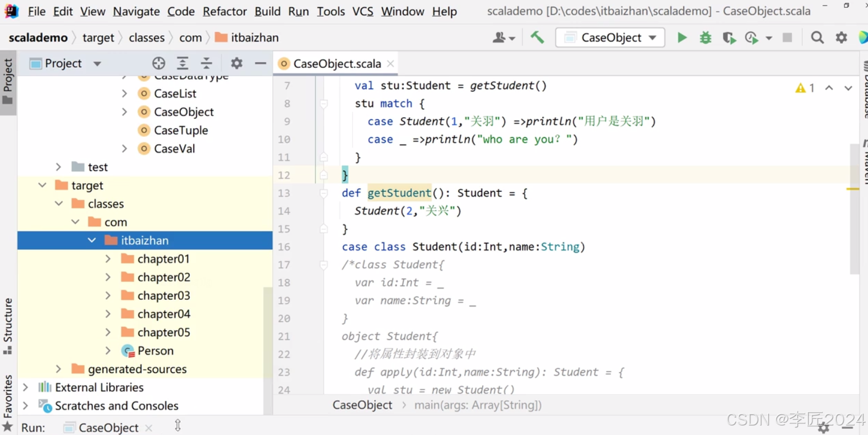Open the VCS menu
This screenshot has width=868, height=435.
coord(363,11)
